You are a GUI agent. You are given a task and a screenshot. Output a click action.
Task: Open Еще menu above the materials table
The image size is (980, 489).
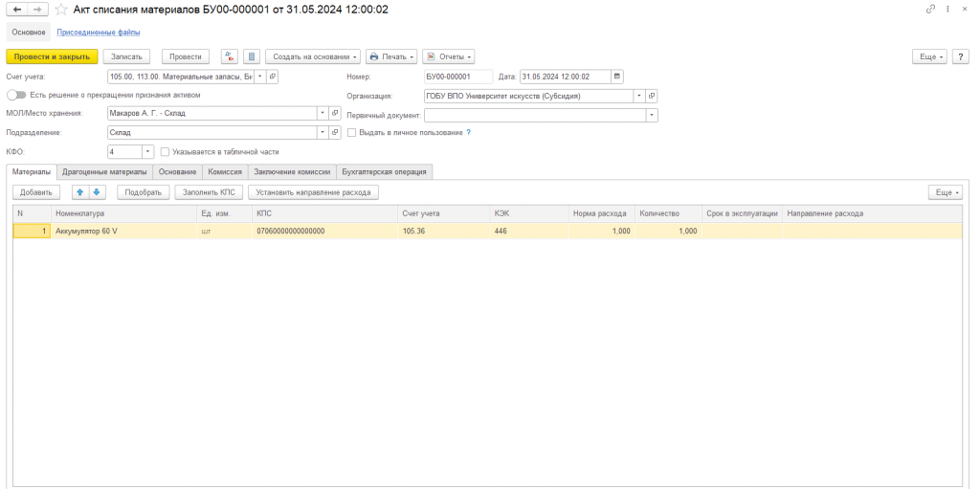pos(945,192)
